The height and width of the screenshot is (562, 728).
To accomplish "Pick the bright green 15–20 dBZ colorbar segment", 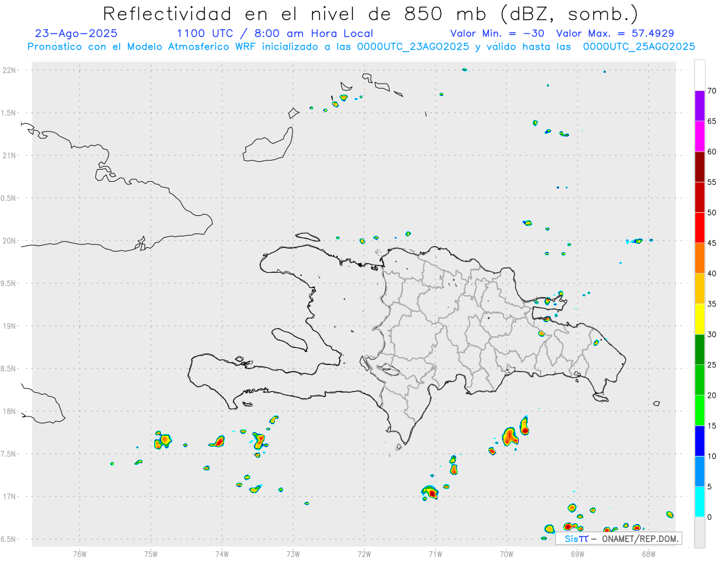I will point(699,410).
